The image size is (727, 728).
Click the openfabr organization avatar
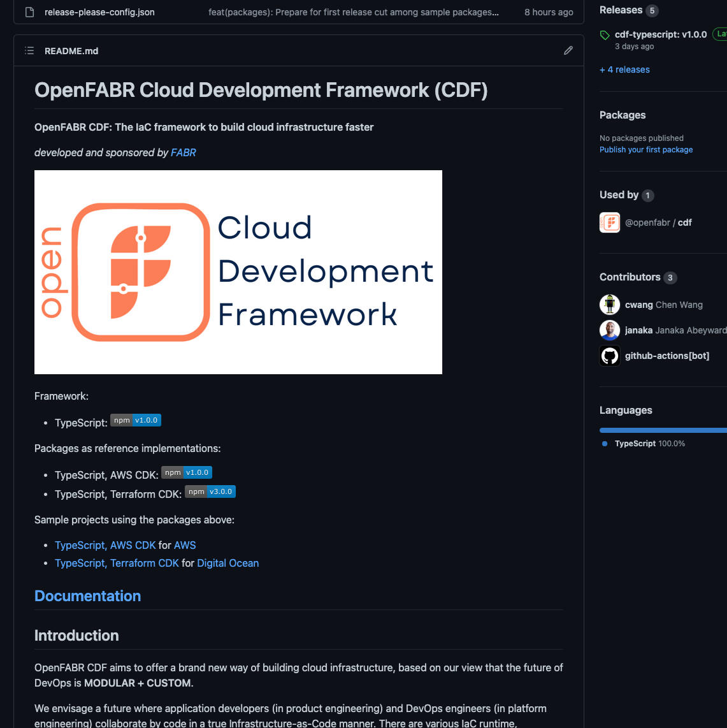coord(610,222)
